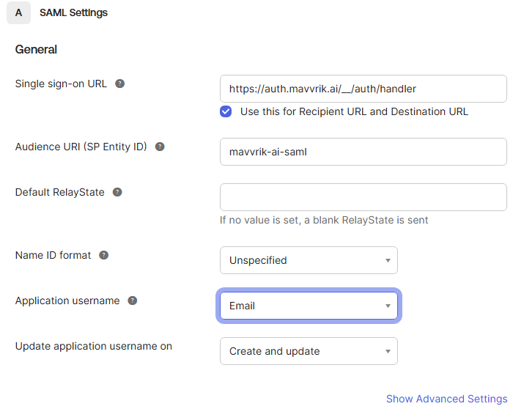Image resolution: width=524 pixels, height=420 pixels.
Task: Uncheck Use this for Recipient URL checkbox
Action: [226, 111]
